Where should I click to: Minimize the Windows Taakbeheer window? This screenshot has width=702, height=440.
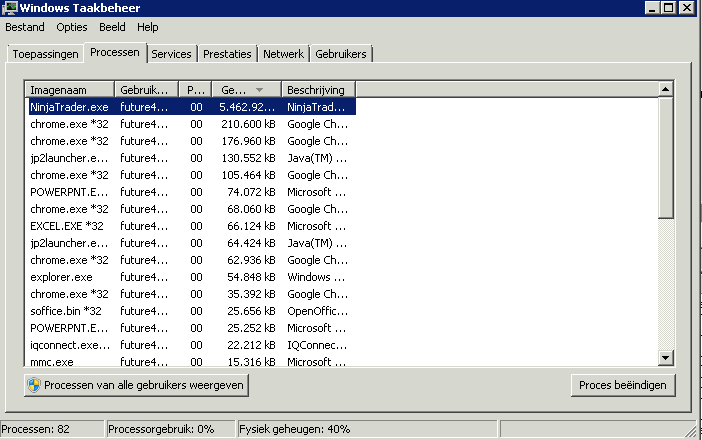[652, 8]
